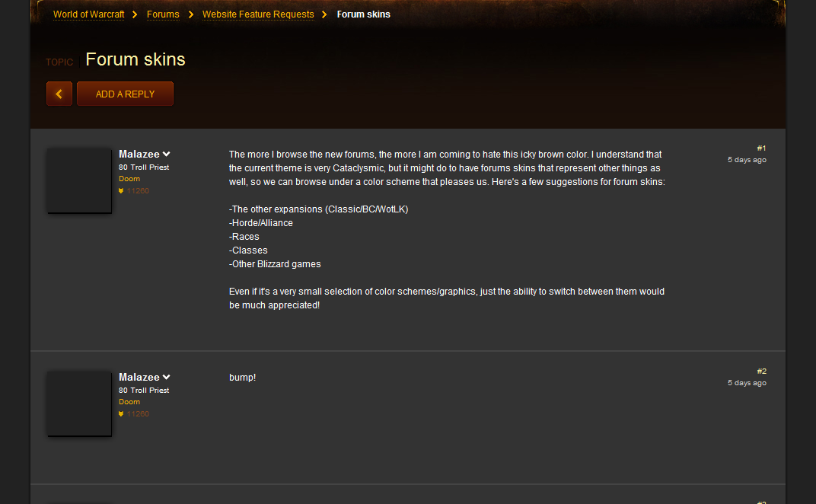The image size is (816, 504).
Task: Click the achievement points icon beside 11260
Action: 120,190
